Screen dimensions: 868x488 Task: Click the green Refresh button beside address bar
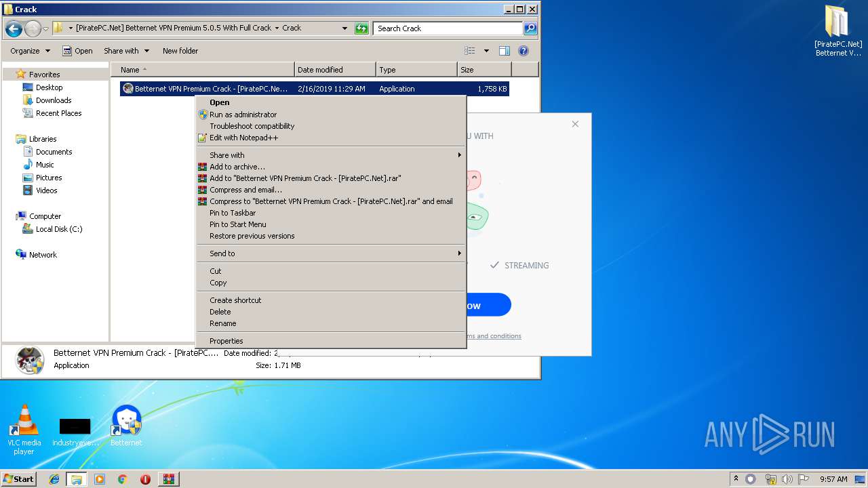(361, 28)
